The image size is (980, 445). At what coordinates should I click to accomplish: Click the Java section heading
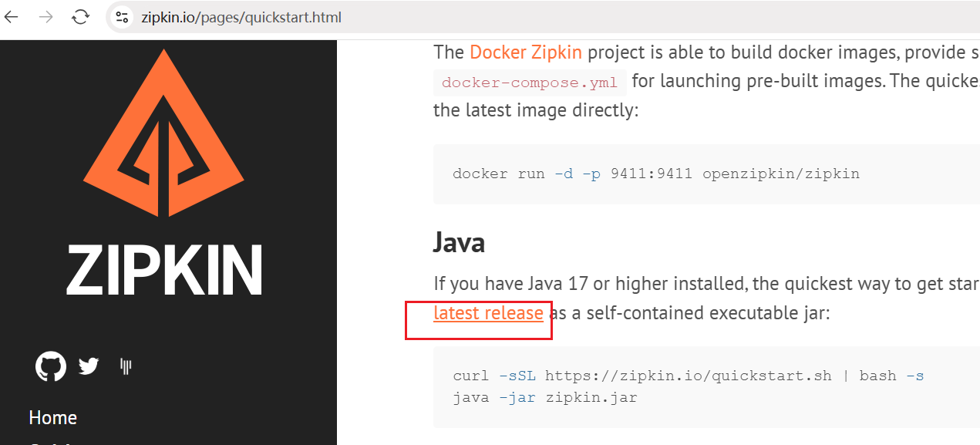point(459,243)
